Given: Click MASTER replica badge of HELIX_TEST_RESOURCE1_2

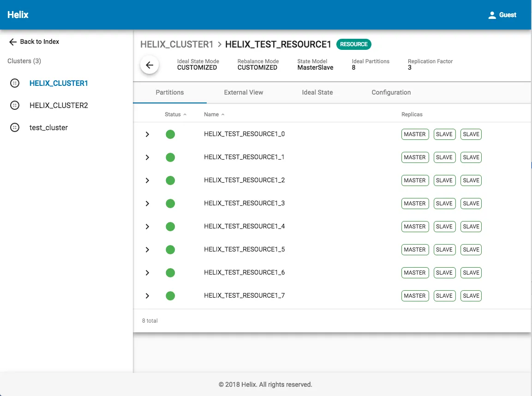Looking at the screenshot, I should (x=415, y=180).
